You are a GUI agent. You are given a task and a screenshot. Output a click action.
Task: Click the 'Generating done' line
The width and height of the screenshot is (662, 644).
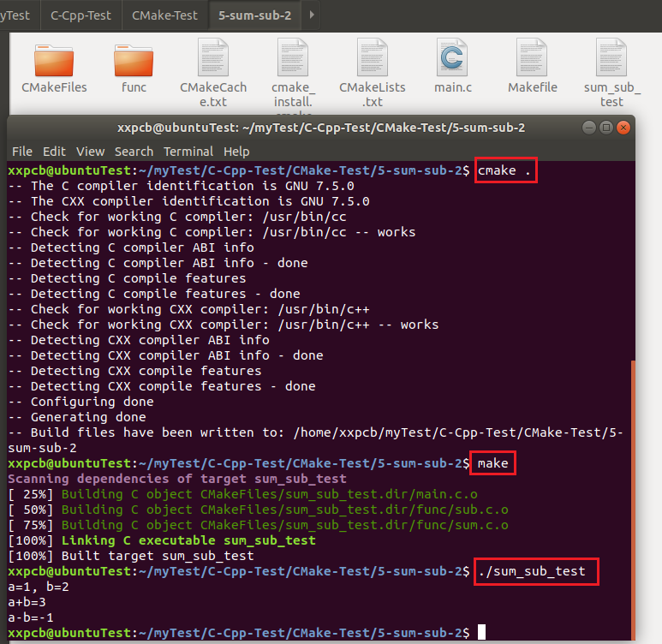click(x=77, y=417)
